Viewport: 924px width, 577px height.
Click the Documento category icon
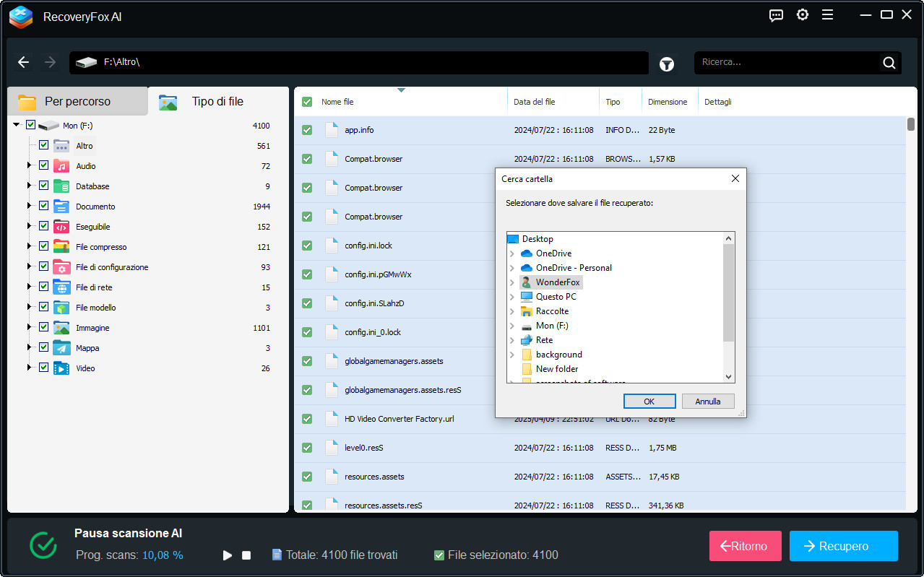(x=61, y=207)
